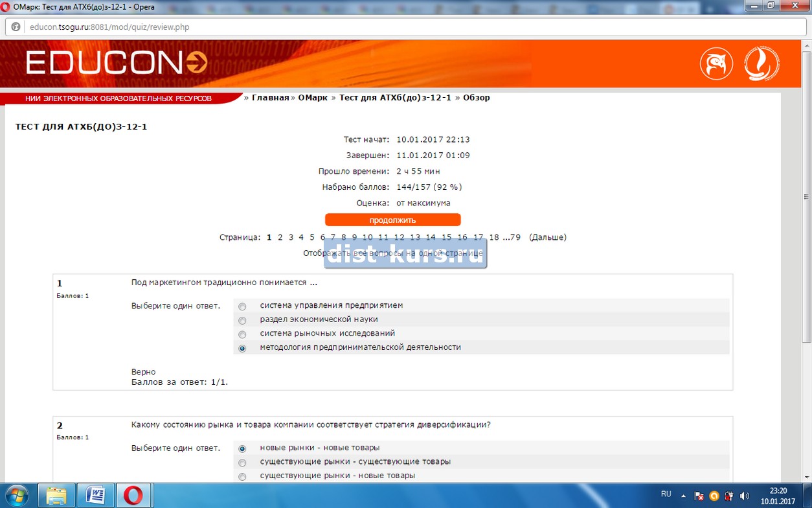Click the finish time '11.01.2017 01:09'
The height and width of the screenshot is (508, 812).
(433, 156)
